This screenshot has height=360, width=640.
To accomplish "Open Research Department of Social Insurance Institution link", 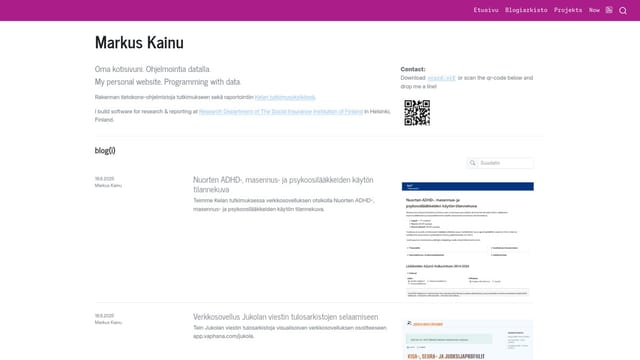I will [281, 111].
